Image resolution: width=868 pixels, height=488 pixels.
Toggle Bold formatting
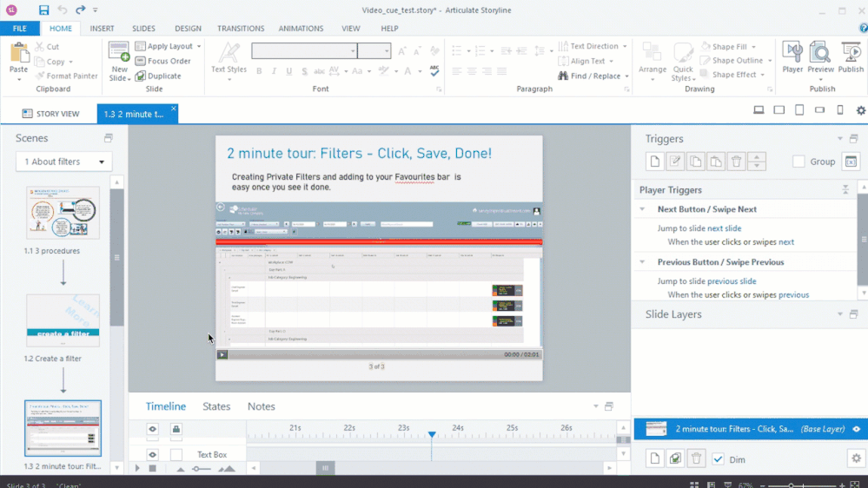[259, 71]
